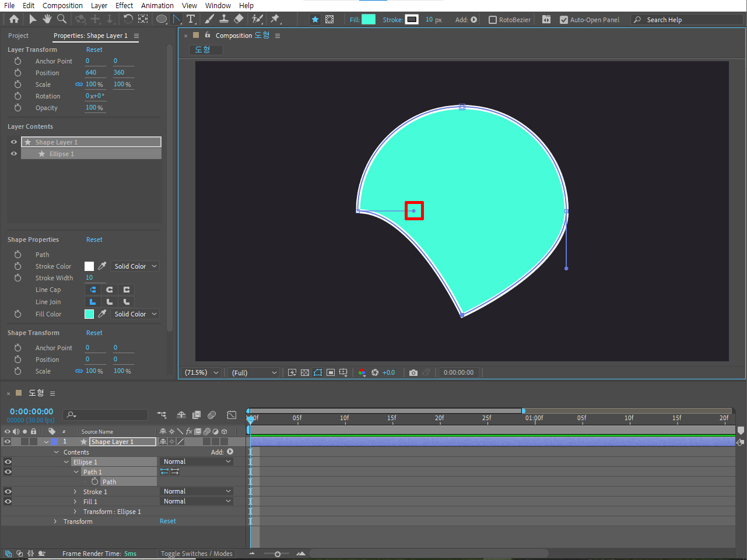Image resolution: width=747 pixels, height=560 pixels.
Task: Open the 71.5% magnification dropdown
Action: 201,372
